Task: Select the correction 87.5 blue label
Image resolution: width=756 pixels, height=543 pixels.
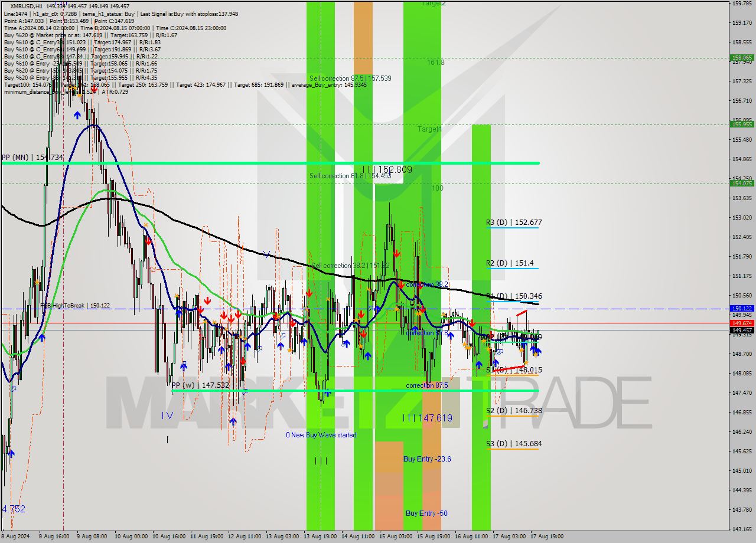Action: pos(427,385)
